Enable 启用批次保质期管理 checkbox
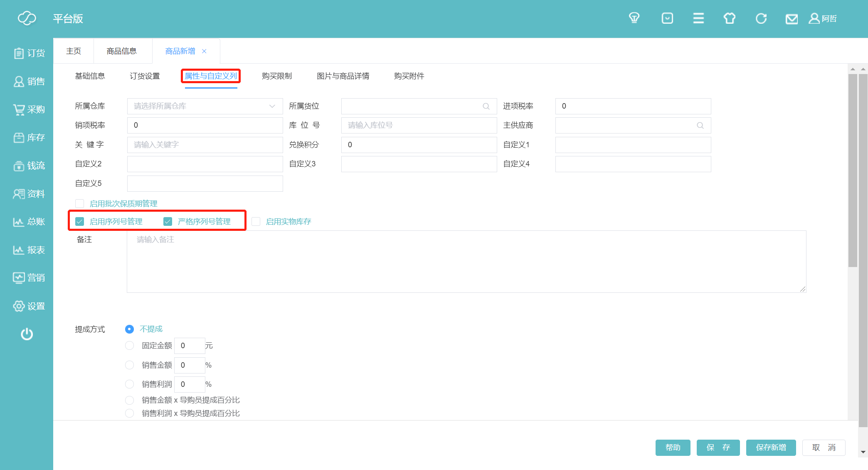The image size is (868, 470). [80, 203]
